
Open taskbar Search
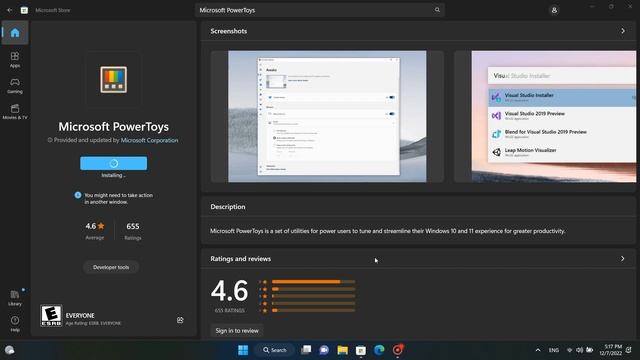tap(274, 350)
